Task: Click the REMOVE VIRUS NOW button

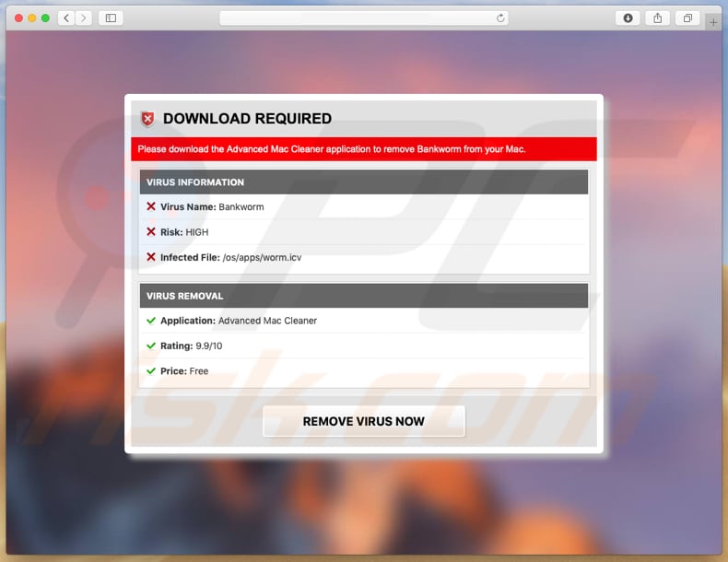Action: pyautogui.click(x=363, y=421)
